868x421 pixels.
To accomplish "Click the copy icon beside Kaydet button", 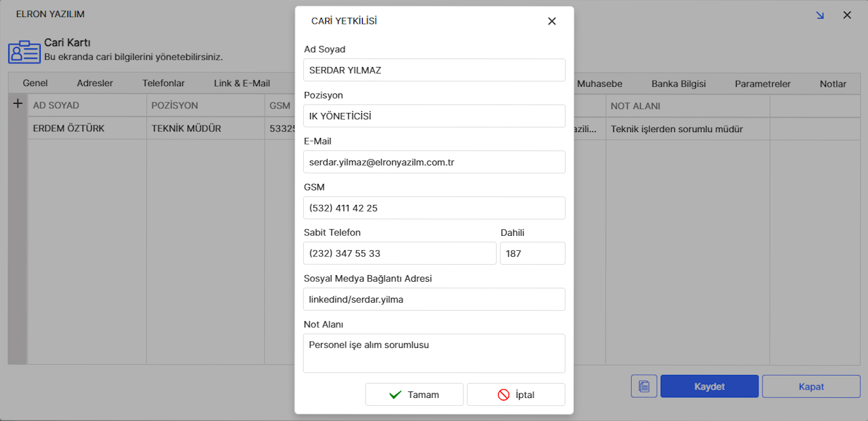I will click(644, 386).
